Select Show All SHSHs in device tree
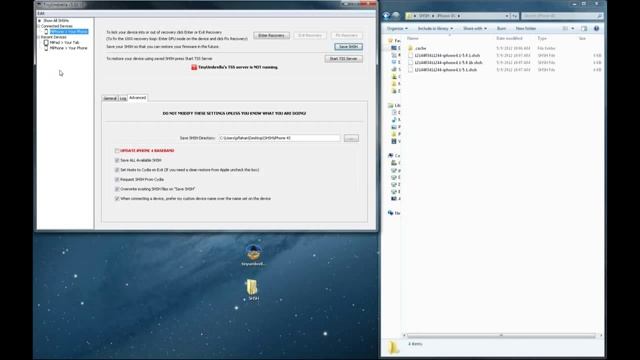The width and height of the screenshot is (640, 360). (x=56, y=21)
